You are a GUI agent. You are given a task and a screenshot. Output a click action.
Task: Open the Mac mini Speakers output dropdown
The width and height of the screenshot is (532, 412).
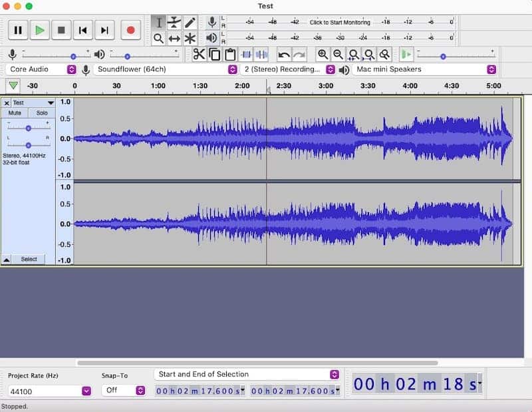pos(424,69)
